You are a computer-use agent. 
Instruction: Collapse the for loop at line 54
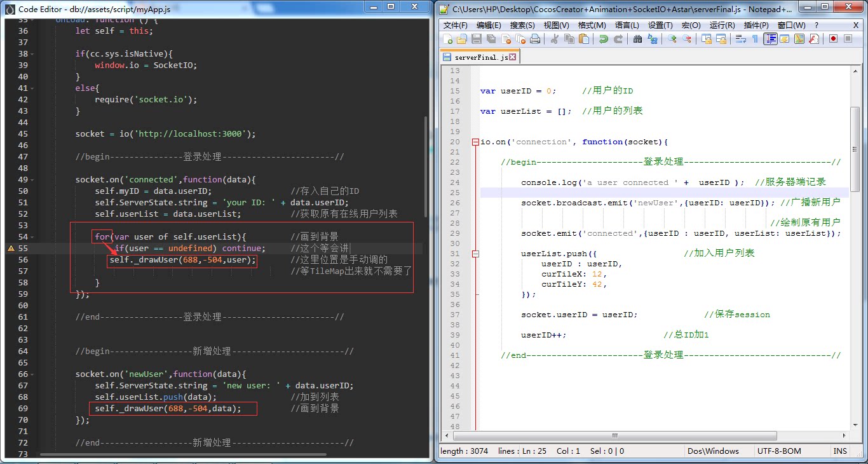click(32, 236)
